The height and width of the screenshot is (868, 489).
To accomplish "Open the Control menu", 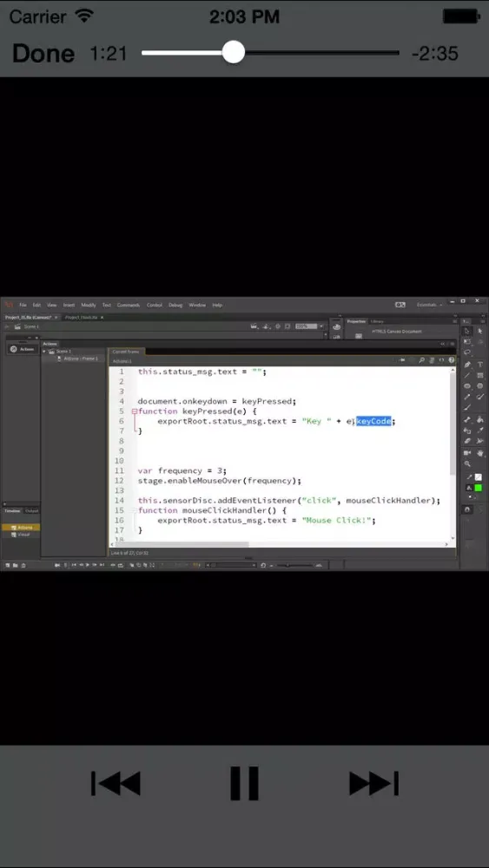I will pyautogui.click(x=154, y=305).
